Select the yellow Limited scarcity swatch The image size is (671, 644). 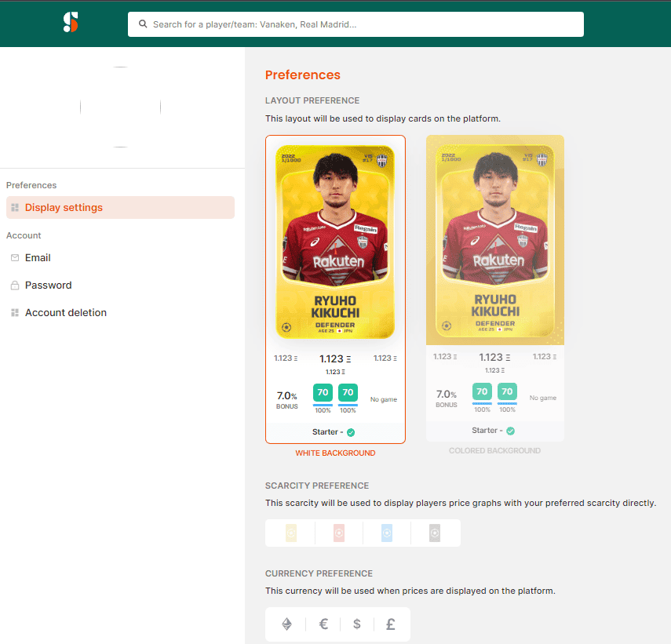289,533
